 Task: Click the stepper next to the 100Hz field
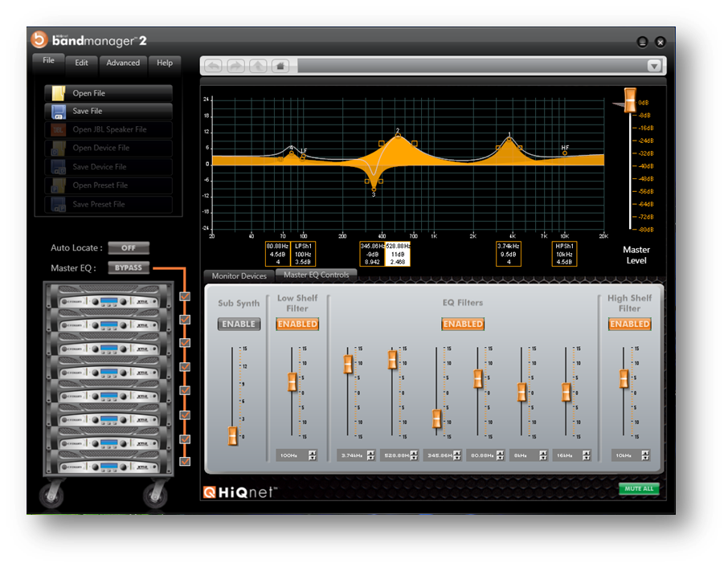(x=313, y=455)
